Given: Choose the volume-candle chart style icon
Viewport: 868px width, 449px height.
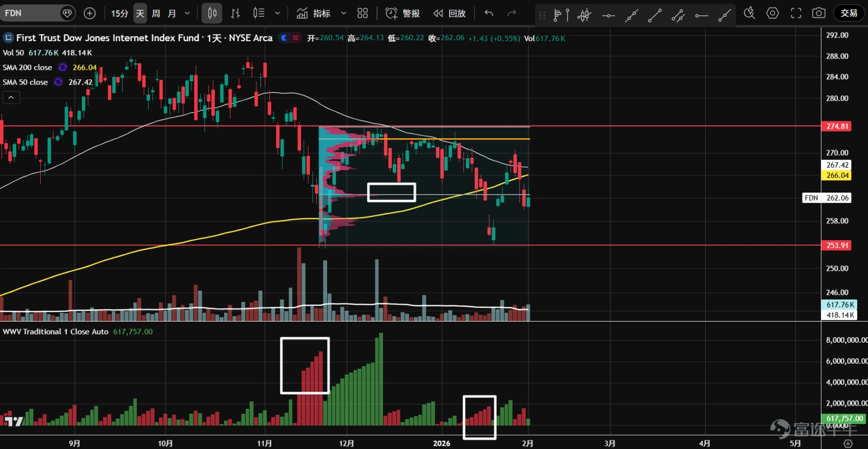Looking at the screenshot, I should 259,13.
